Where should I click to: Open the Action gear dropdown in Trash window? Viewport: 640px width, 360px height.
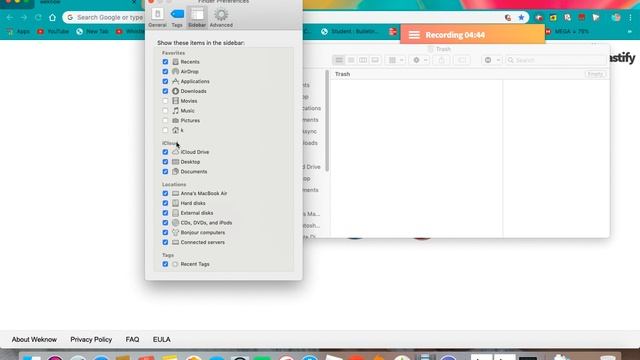click(x=420, y=60)
